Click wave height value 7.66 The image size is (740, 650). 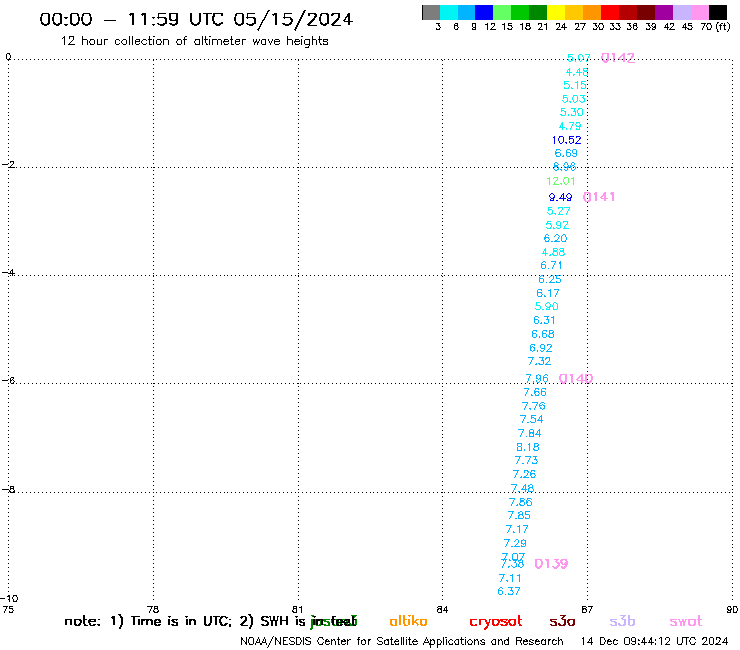click(x=535, y=392)
